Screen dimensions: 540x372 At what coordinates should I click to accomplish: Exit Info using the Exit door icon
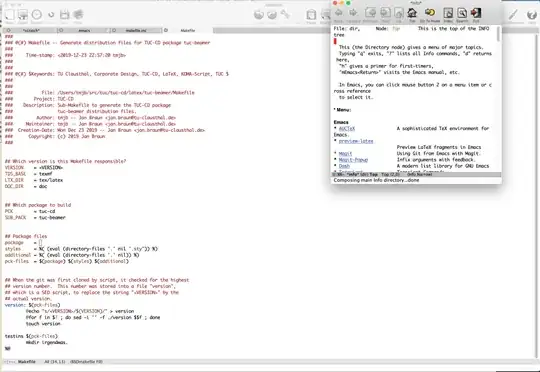coord(476,13)
